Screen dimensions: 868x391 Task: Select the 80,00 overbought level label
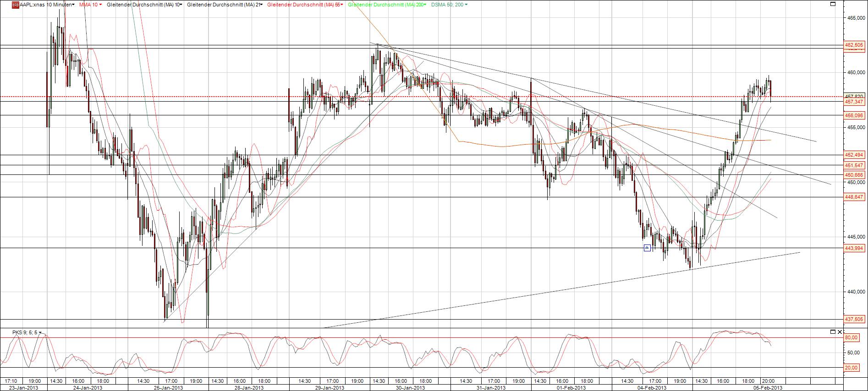(852, 338)
